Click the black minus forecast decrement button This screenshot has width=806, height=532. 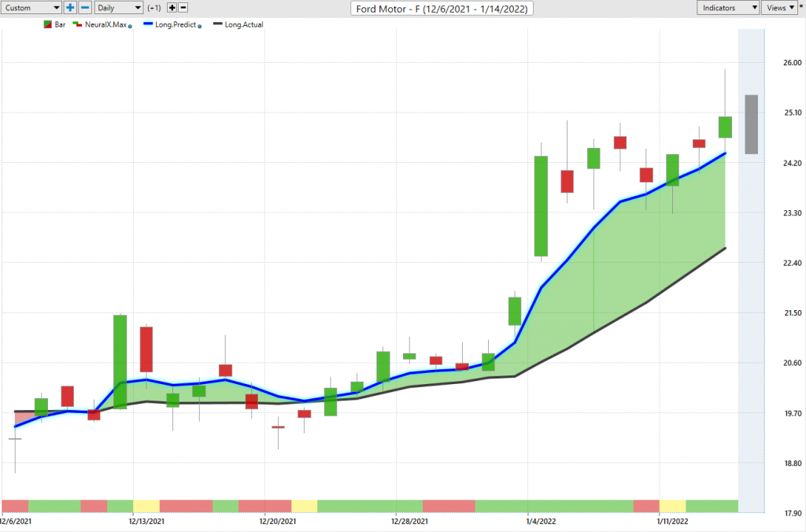click(x=183, y=8)
